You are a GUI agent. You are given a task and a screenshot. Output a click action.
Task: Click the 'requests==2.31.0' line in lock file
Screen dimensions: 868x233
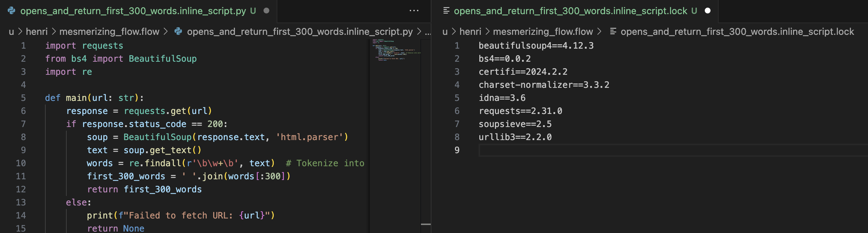(520, 111)
